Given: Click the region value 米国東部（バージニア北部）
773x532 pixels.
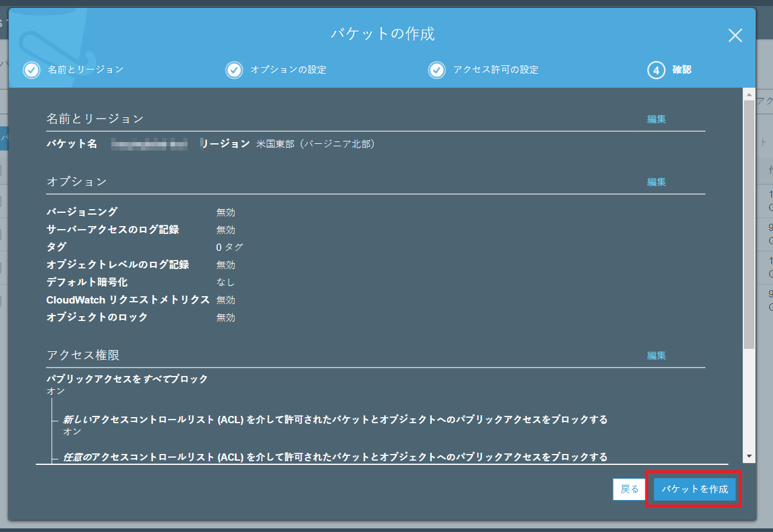Looking at the screenshot, I should [x=315, y=144].
